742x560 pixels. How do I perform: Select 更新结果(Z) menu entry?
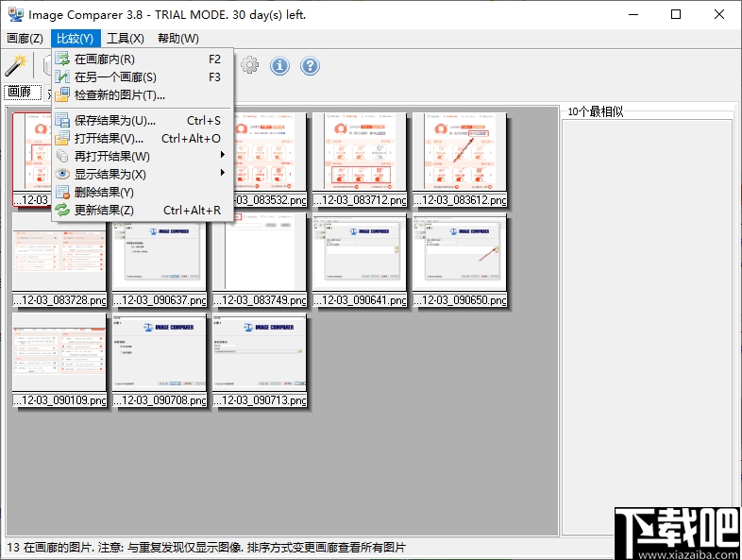point(143,211)
